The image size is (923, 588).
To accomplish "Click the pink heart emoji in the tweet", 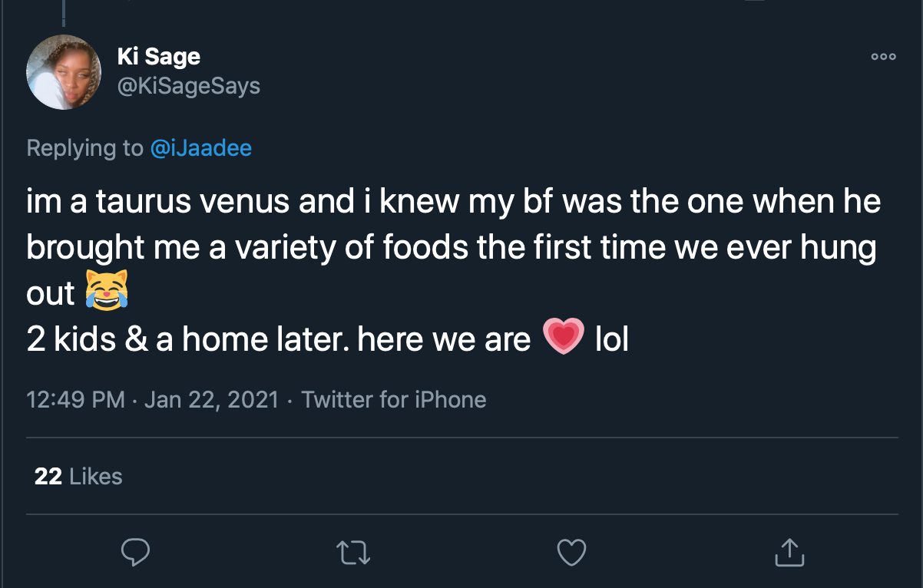I will pos(564,338).
